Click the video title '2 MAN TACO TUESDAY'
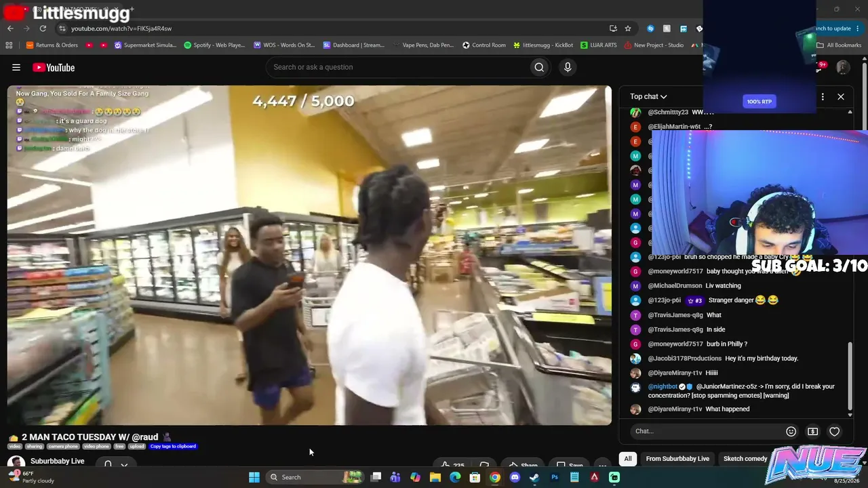868x488 pixels. pos(90,437)
